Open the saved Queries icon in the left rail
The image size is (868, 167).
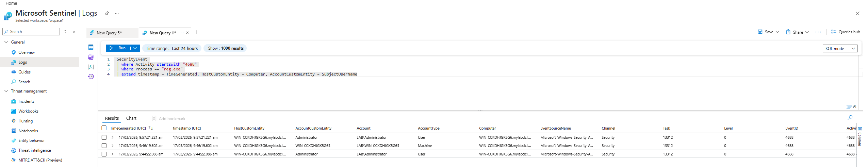[x=91, y=57]
